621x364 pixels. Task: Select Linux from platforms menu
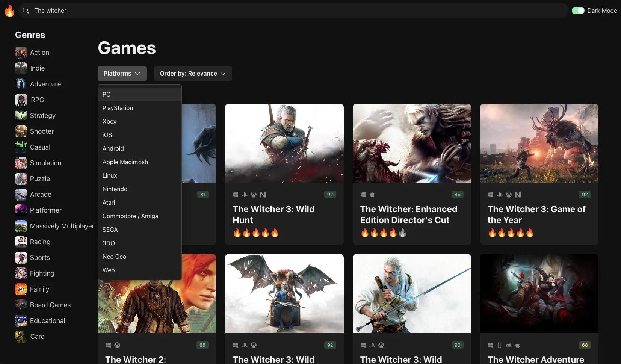[x=140, y=175]
